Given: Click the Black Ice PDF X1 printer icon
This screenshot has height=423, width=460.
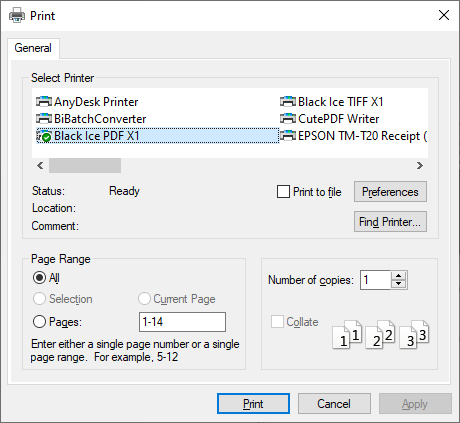Looking at the screenshot, I should (44, 136).
